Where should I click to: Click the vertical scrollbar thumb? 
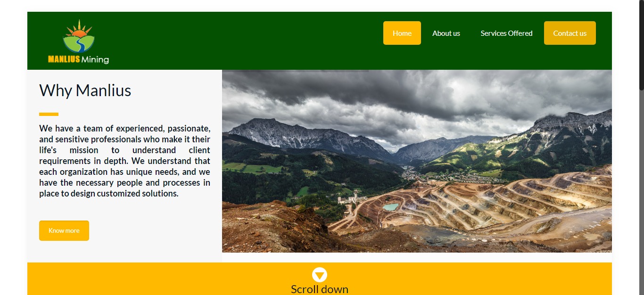642,45
